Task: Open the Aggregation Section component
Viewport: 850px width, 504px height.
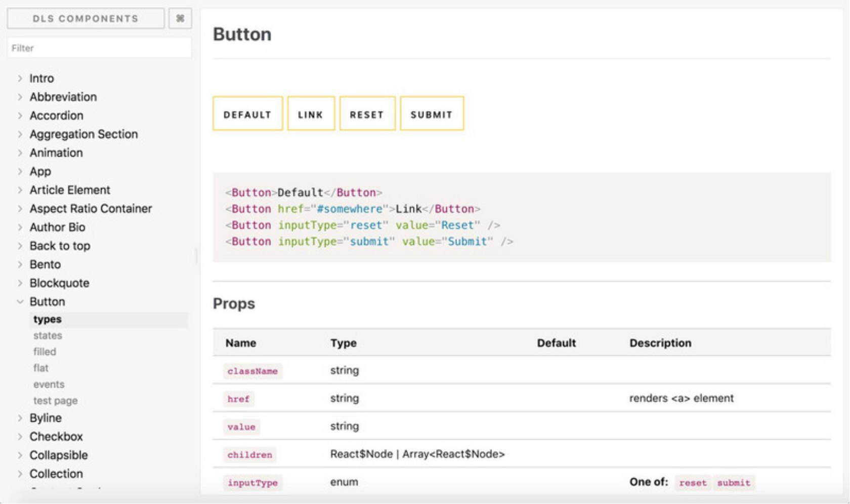Action: click(x=83, y=134)
